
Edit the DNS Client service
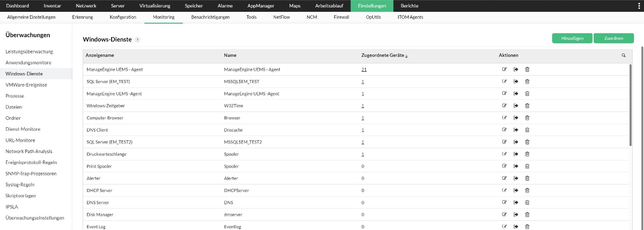tap(504, 130)
